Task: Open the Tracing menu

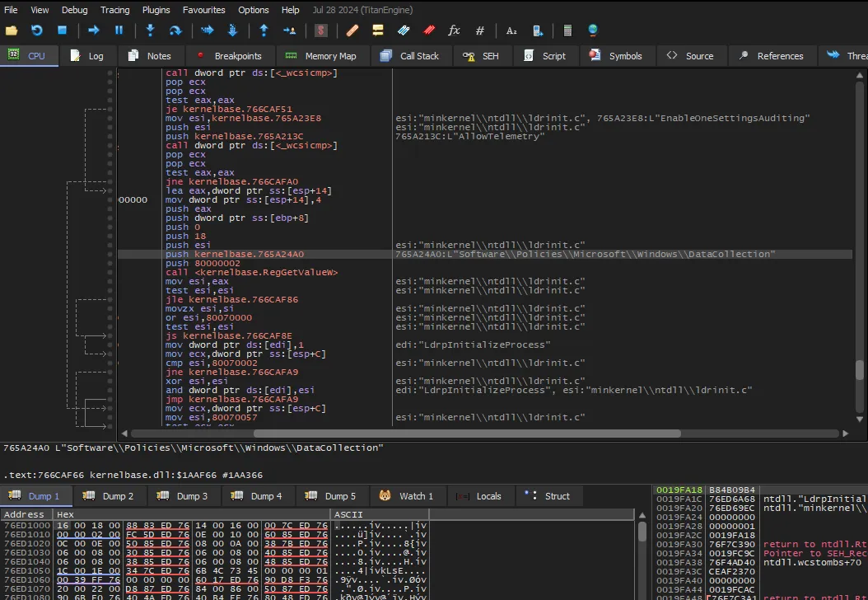Action: click(x=115, y=10)
